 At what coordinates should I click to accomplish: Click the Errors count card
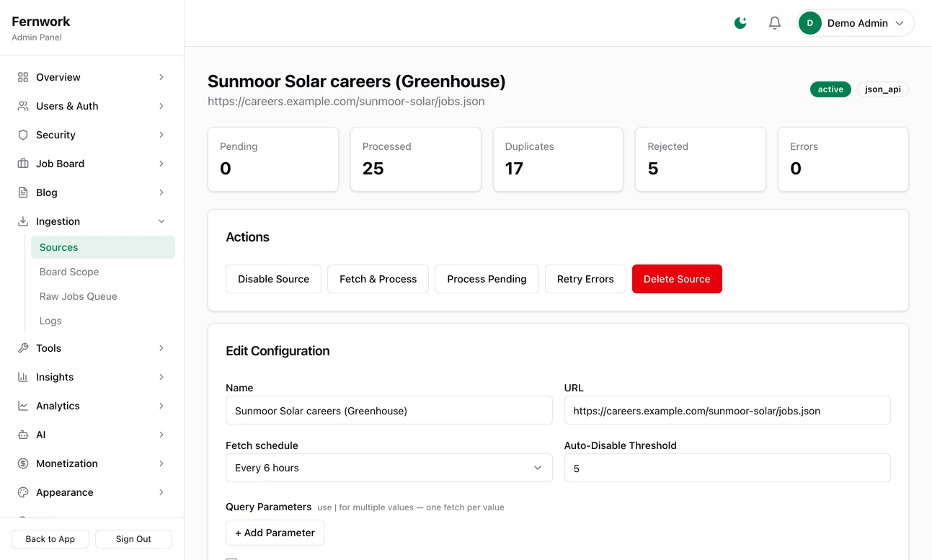[843, 159]
